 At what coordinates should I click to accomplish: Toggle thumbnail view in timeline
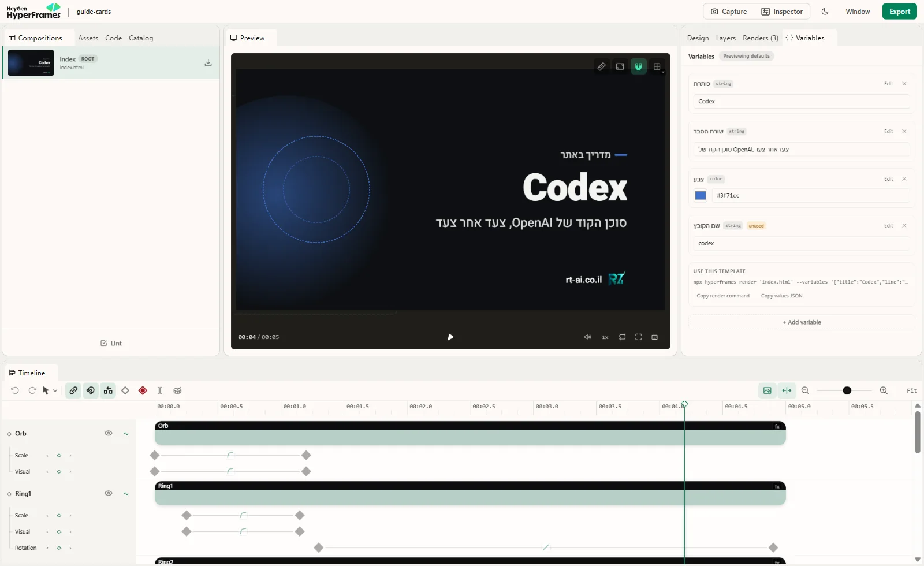767,390
